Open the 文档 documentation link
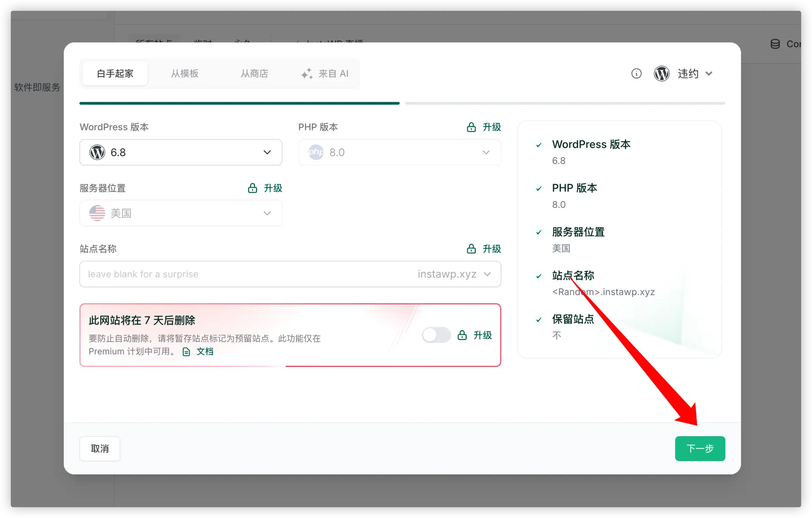Viewport: 812px width, 518px height. (205, 352)
